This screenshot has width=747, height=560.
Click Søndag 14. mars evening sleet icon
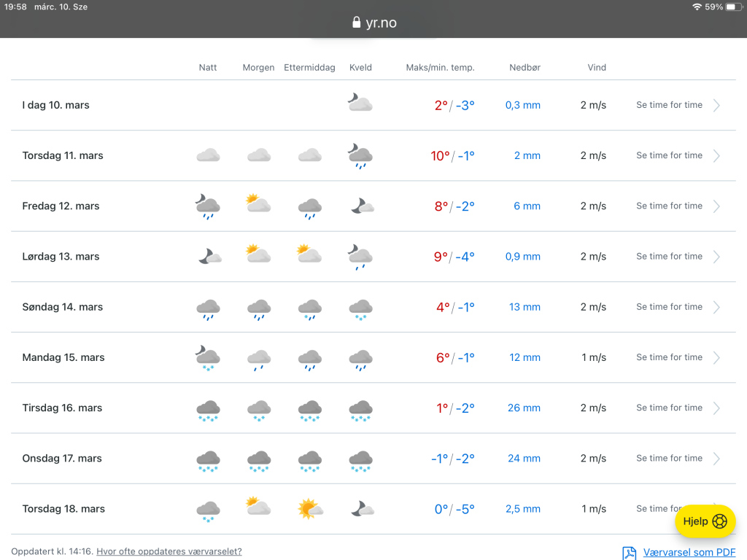coord(360,309)
